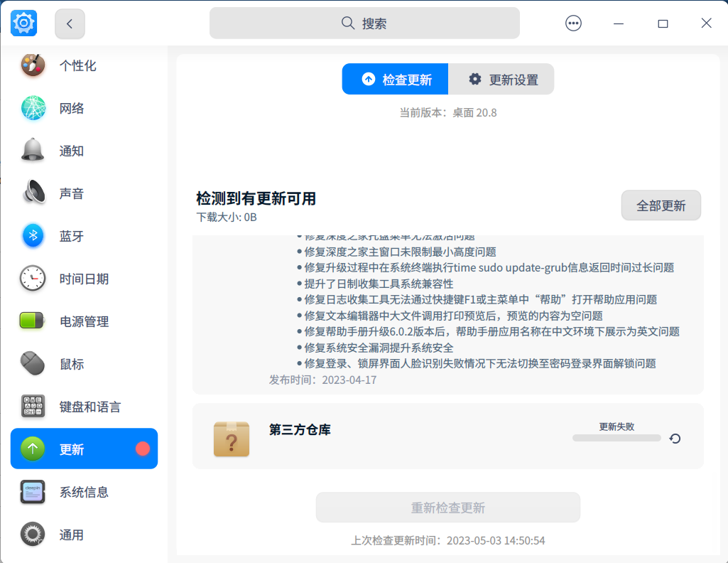Click the 电源管理 battery icon

pyautogui.click(x=31, y=321)
